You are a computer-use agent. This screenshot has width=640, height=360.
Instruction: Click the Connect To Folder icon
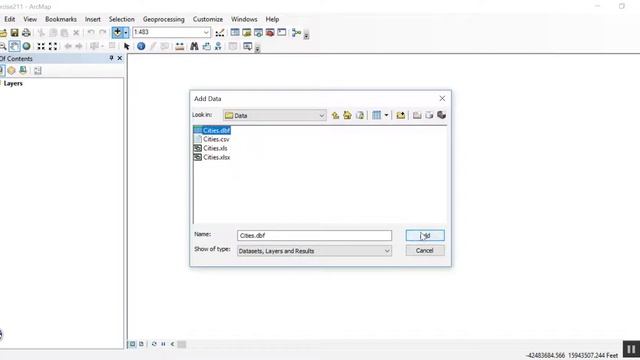tap(400, 116)
